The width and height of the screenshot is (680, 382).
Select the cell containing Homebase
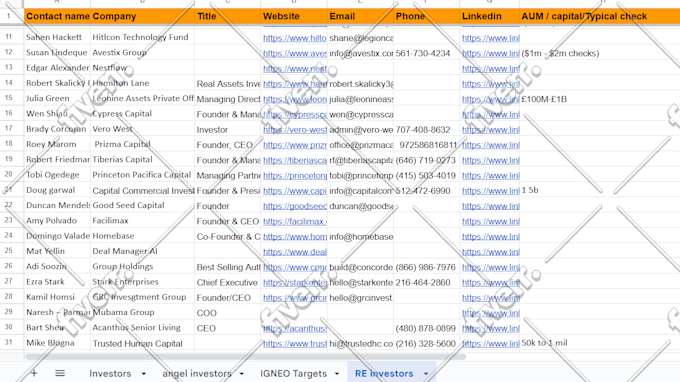pos(143,236)
